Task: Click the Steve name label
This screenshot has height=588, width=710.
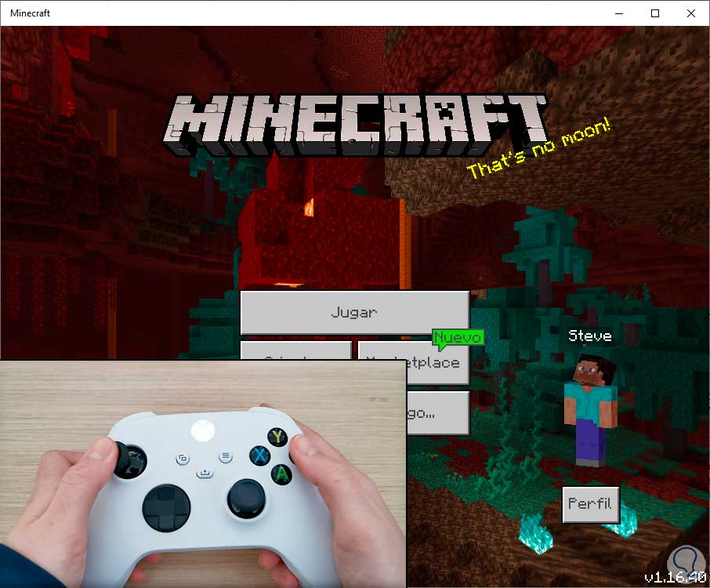Action: [x=589, y=336]
